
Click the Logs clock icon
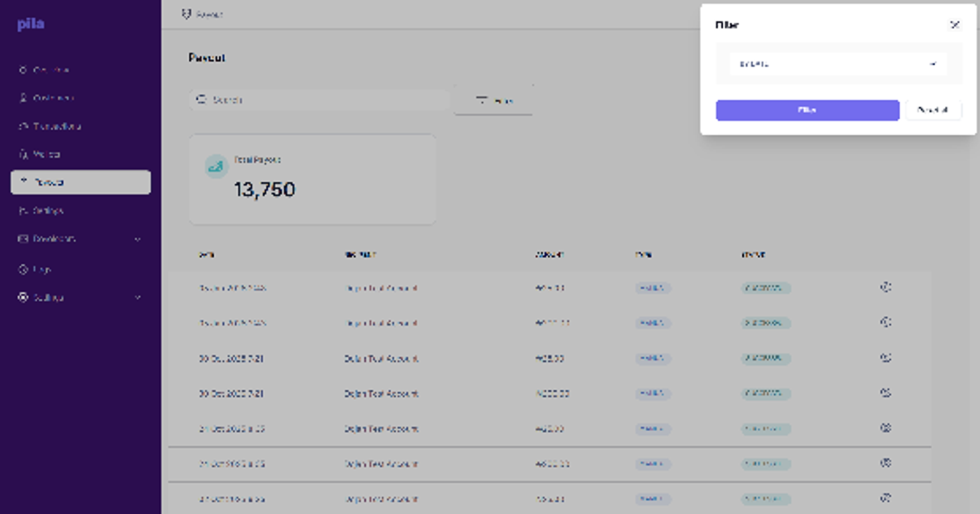(23, 269)
